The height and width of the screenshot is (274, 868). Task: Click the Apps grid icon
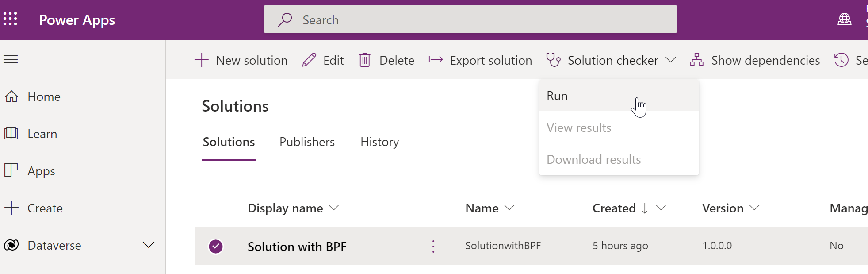[11, 170]
